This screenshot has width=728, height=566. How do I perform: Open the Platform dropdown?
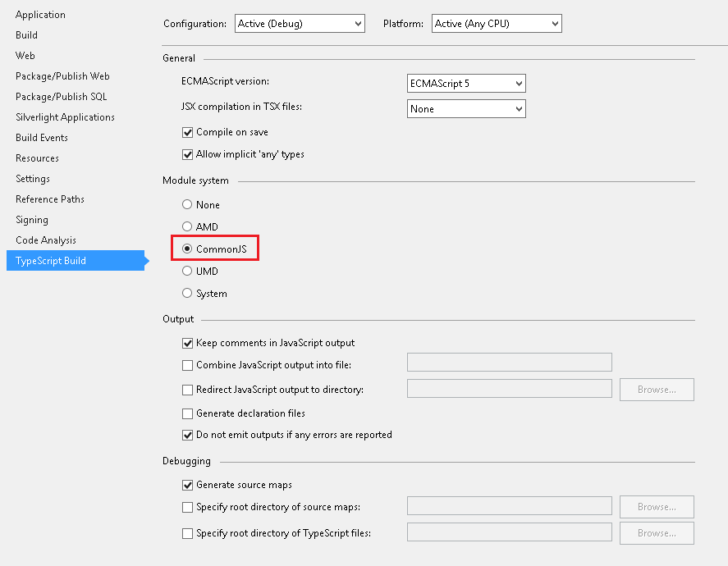tap(497, 24)
